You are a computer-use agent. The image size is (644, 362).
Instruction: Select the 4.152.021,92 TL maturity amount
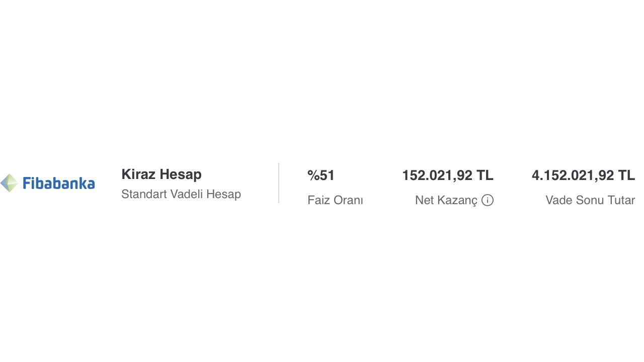click(583, 175)
